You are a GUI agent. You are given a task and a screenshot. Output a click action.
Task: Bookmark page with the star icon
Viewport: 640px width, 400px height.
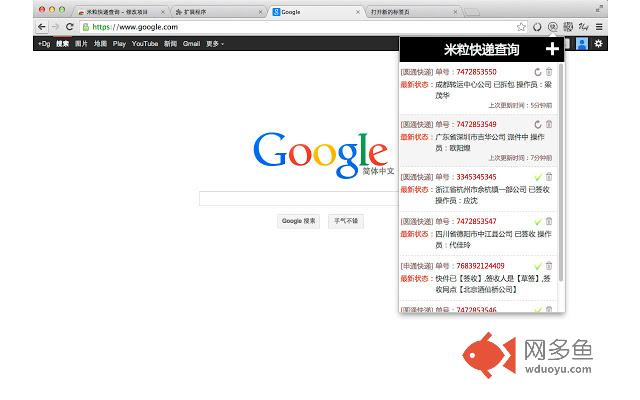click(521, 27)
